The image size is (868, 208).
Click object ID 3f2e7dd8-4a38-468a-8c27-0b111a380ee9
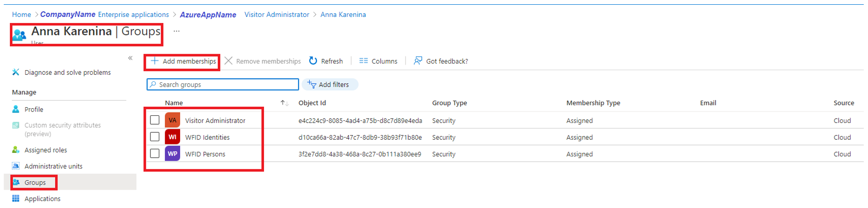pos(360,154)
